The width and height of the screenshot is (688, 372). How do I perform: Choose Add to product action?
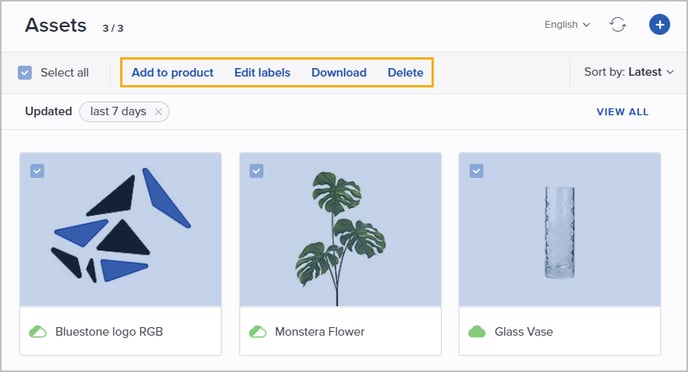[172, 72]
